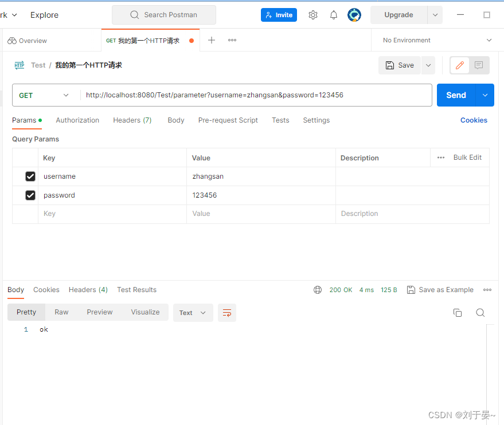Image resolution: width=504 pixels, height=425 pixels.
Task: Click the empty Key placeholder cell
Action: click(x=112, y=214)
